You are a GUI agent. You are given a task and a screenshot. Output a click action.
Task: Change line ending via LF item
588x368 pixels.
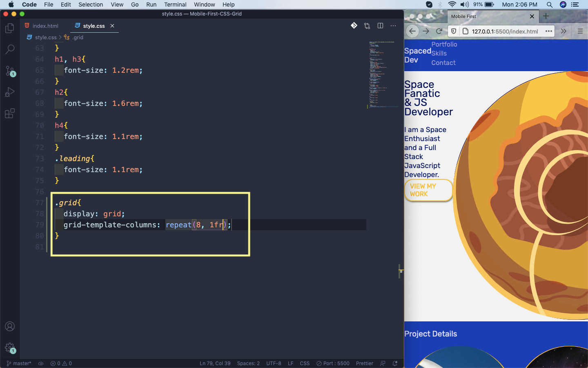(291, 363)
